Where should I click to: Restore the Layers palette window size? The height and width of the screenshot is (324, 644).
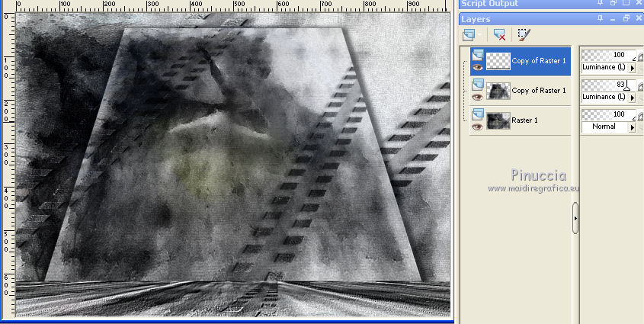626,19
